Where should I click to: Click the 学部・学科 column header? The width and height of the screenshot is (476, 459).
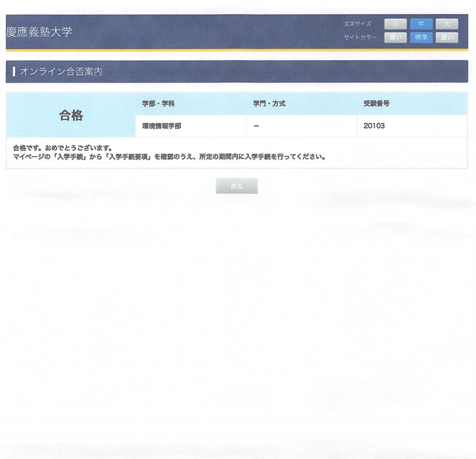click(x=160, y=104)
